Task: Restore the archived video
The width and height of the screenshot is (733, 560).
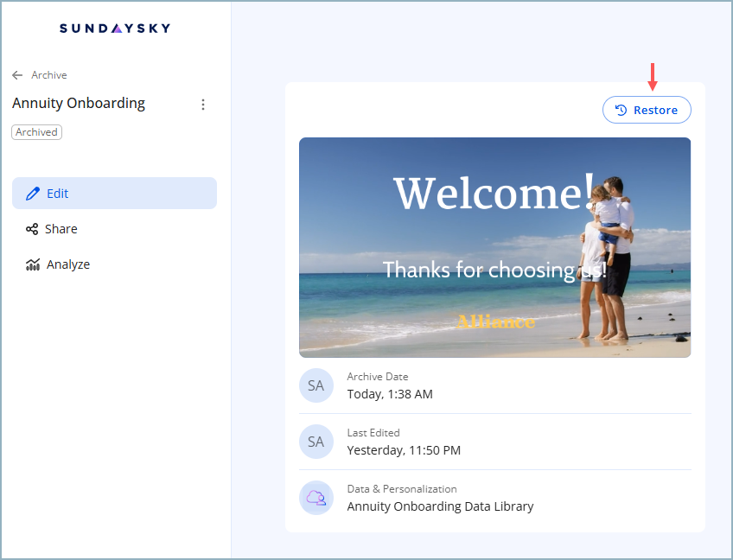Action: tap(647, 110)
